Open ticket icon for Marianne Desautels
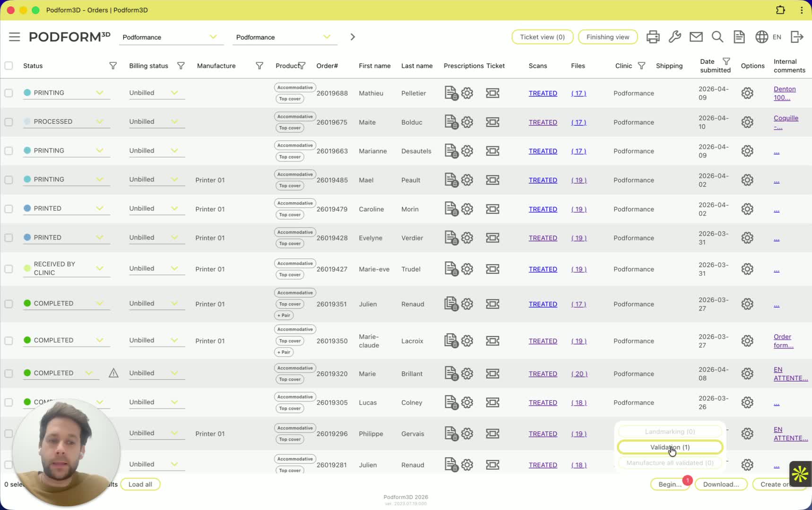812x510 pixels. (492, 151)
